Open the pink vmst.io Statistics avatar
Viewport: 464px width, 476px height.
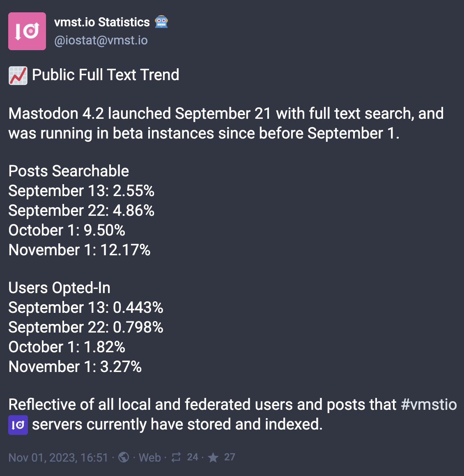click(x=27, y=31)
